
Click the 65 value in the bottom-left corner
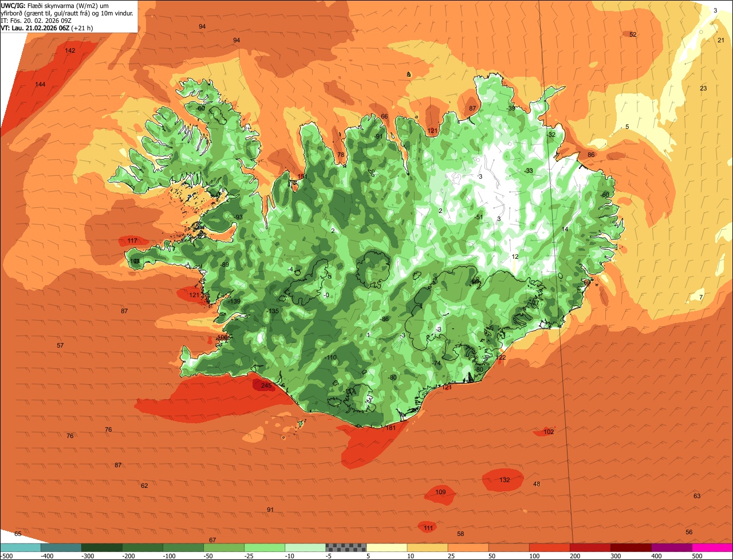[18, 534]
